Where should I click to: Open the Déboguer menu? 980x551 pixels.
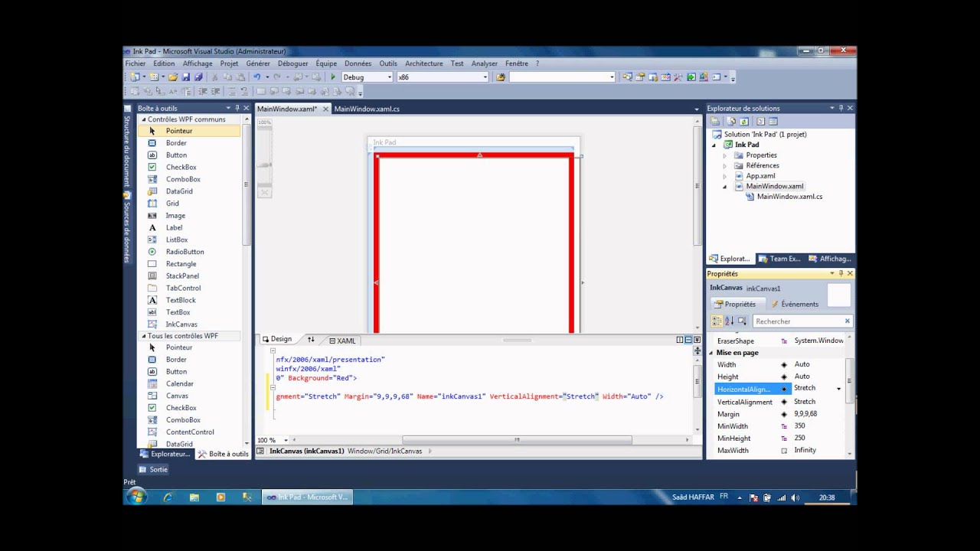(293, 64)
